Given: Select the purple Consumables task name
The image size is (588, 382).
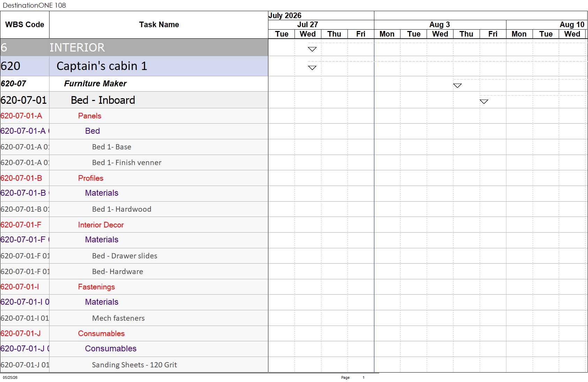Looking at the screenshot, I should click(110, 349).
